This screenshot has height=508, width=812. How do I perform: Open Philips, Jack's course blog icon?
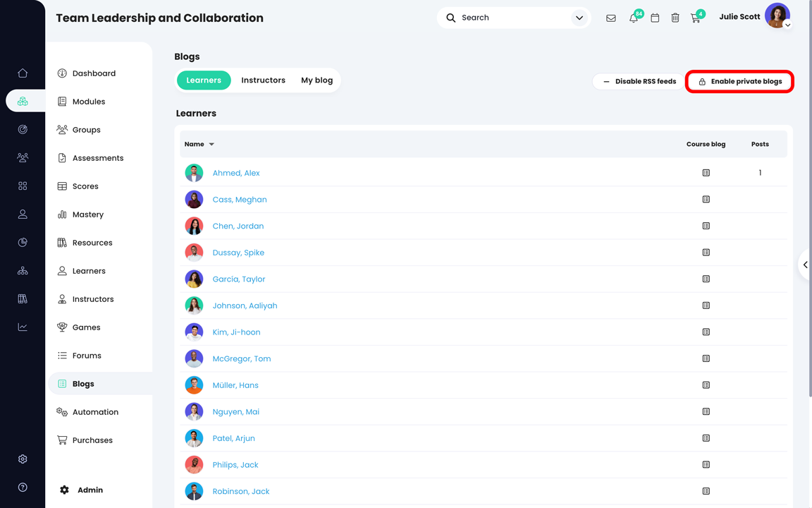[x=706, y=464]
